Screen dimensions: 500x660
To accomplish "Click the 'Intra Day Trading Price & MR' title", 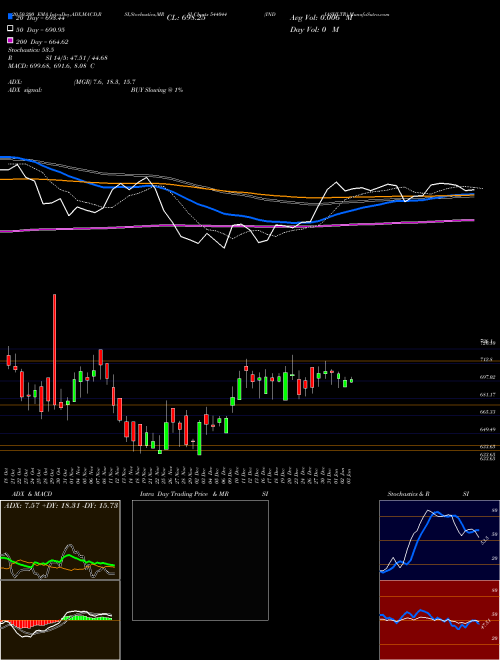I will click(x=184, y=494).
